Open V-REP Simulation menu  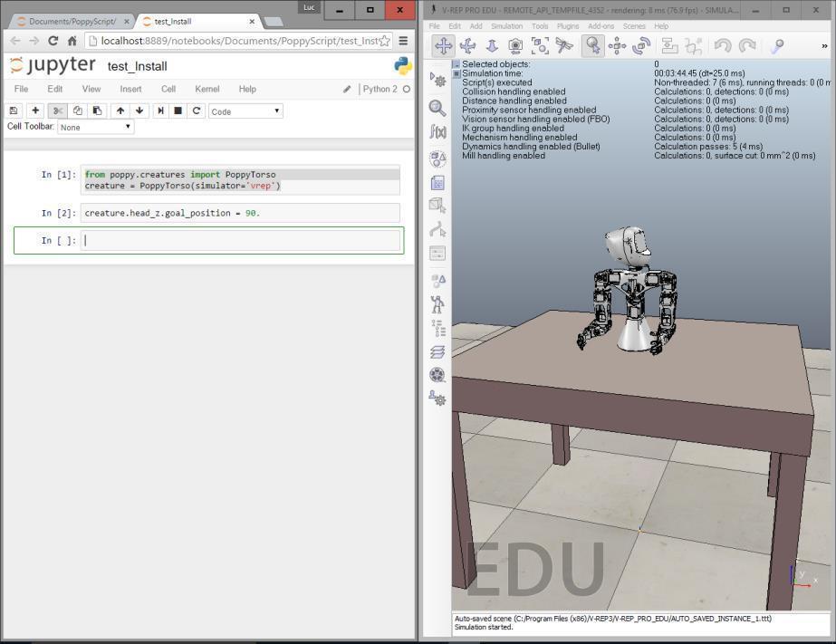tap(506, 26)
